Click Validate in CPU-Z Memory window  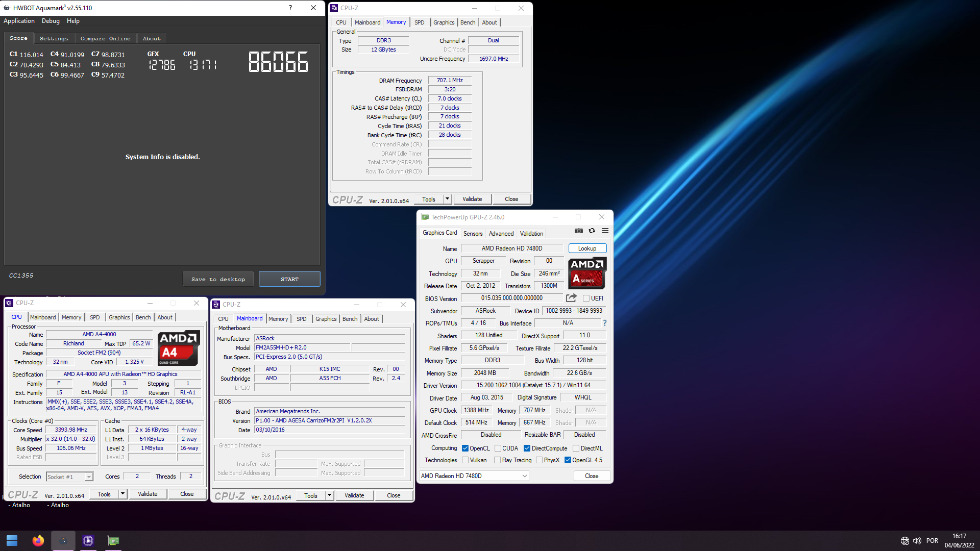coord(472,199)
